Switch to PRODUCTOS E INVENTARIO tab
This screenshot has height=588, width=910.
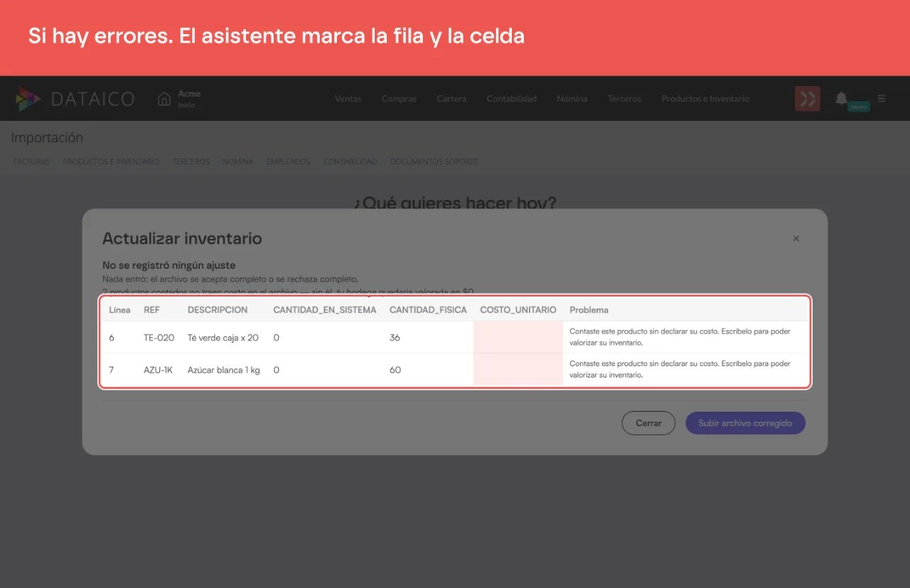(111, 161)
